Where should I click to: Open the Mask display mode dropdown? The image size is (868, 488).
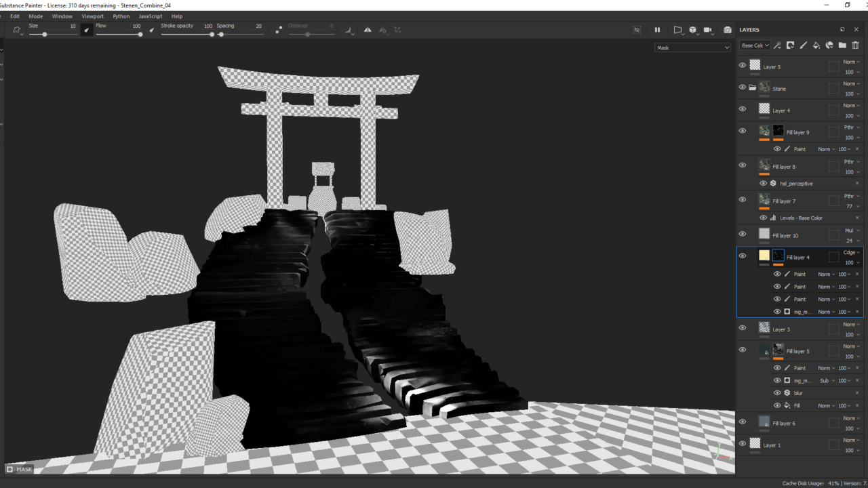(x=692, y=47)
